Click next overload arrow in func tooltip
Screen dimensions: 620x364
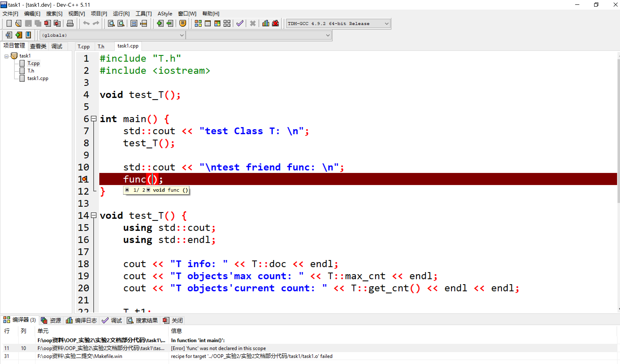148,190
